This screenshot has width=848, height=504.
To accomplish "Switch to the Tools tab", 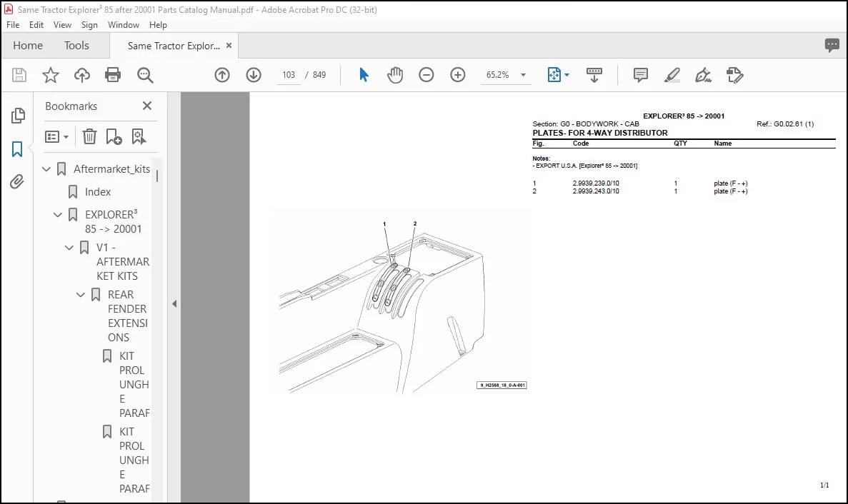I will click(x=76, y=46).
